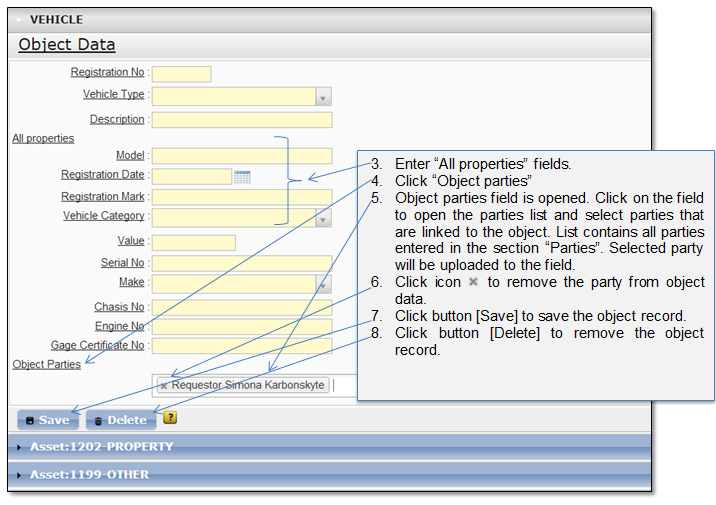Focus the Gage Certificate No field
This screenshot has height=505, width=716.
coord(242,346)
